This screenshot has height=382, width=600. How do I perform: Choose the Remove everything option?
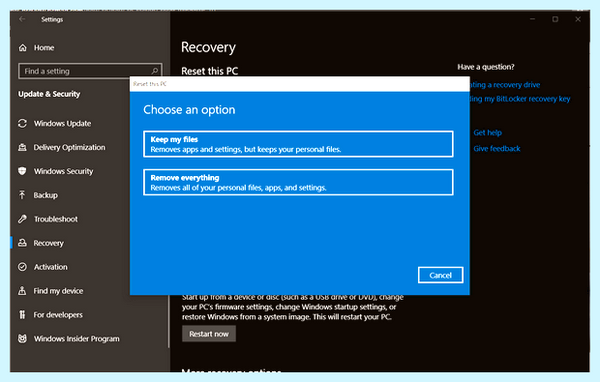(x=298, y=182)
